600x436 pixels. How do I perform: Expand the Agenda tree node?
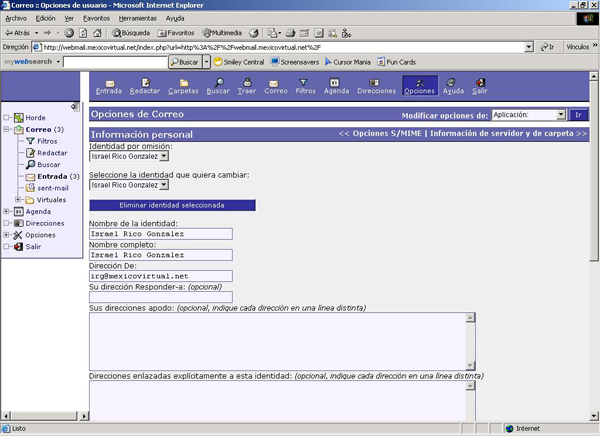click(x=7, y=211)
